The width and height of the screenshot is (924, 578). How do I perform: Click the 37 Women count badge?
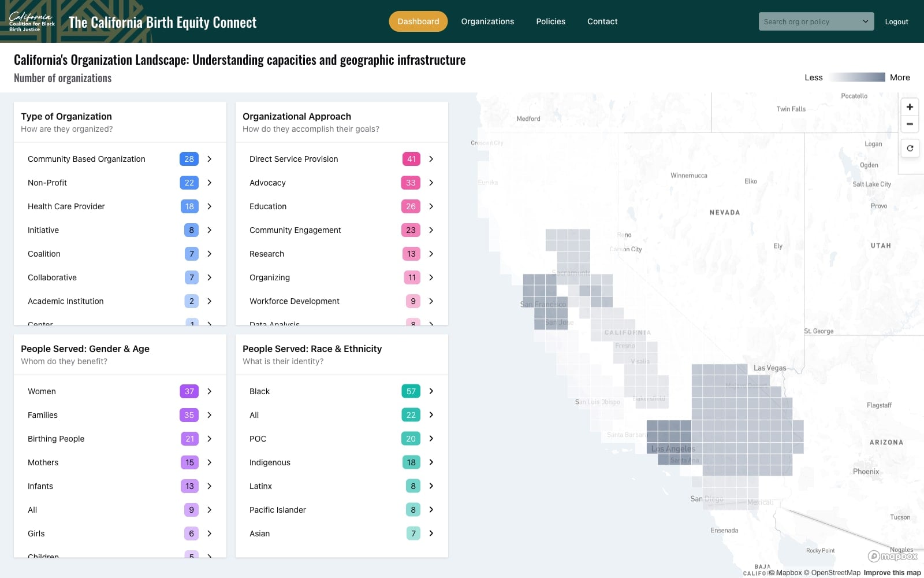click(189, 391)
